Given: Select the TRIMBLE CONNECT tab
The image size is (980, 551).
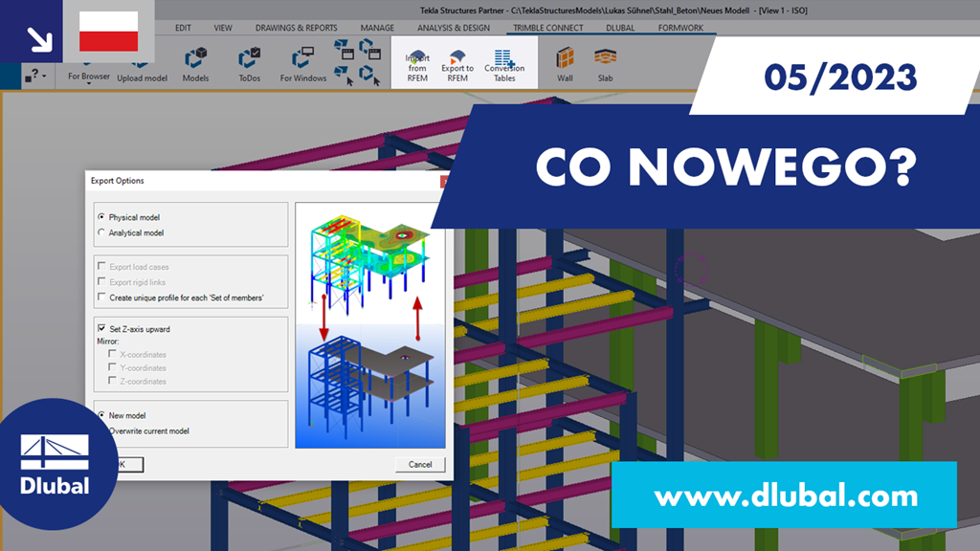Looking at the screenshot, I should (548, 28).
